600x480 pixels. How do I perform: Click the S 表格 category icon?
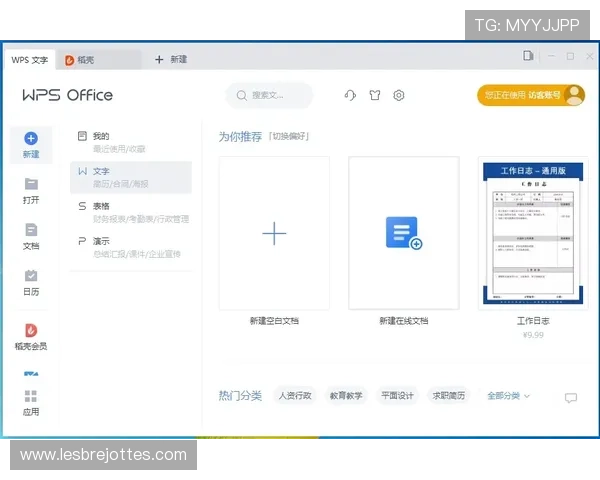click(x=82, y=206)
